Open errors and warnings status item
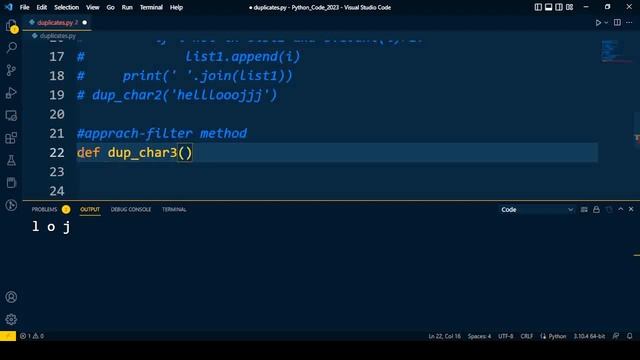The height and width of the screenshot is (360, 640). [32, 336]
